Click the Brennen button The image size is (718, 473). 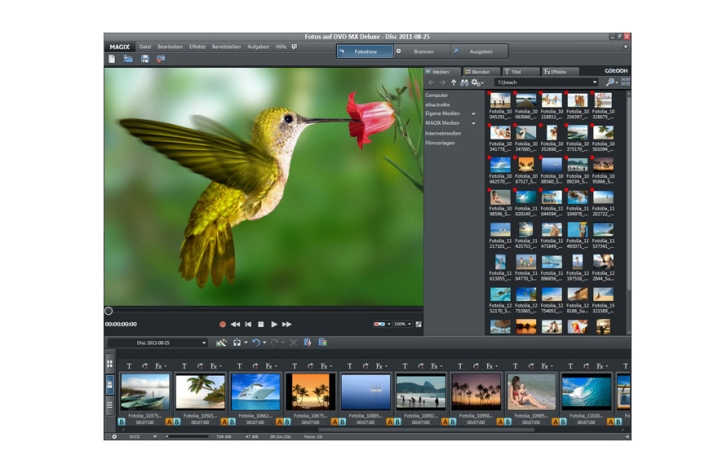(x=423, y=50)
